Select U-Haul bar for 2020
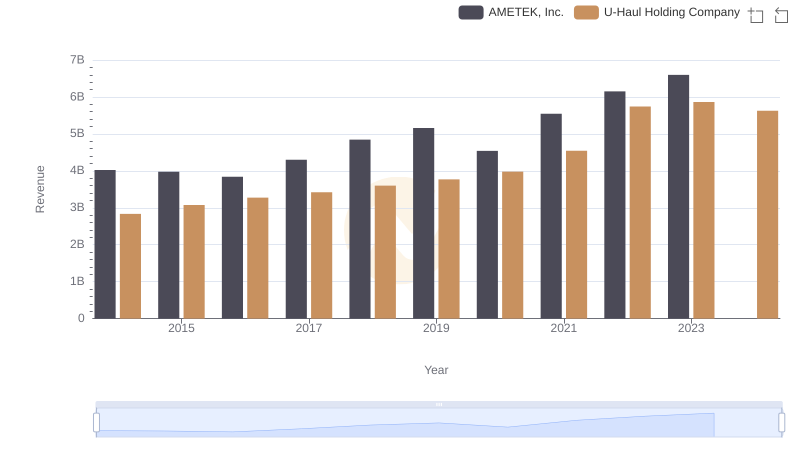800x461 pixels. (x=513, y=245)
